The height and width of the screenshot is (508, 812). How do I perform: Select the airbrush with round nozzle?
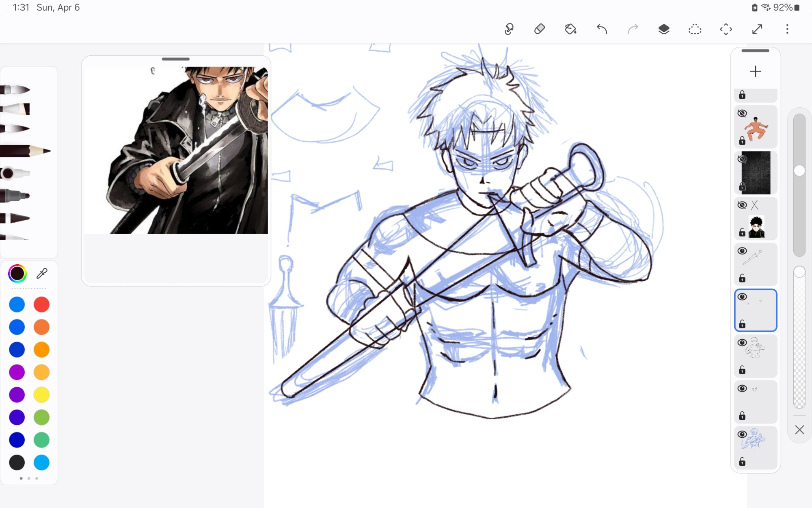15,174
